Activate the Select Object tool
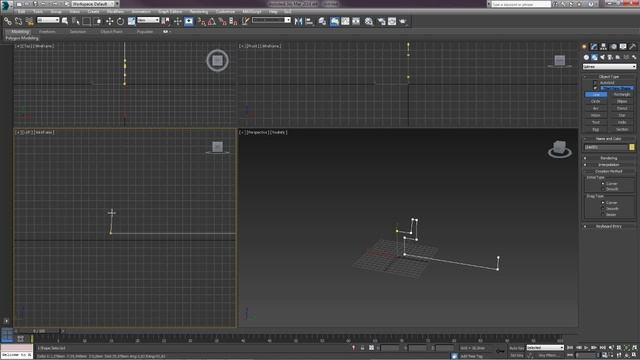Viewport: 640px width, 360px height. click(65, 21)
